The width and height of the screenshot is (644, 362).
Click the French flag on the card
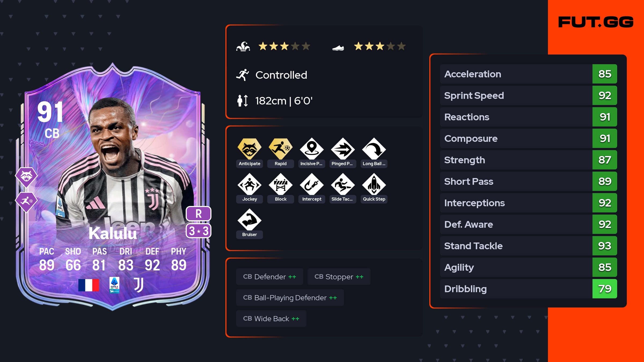89,285
